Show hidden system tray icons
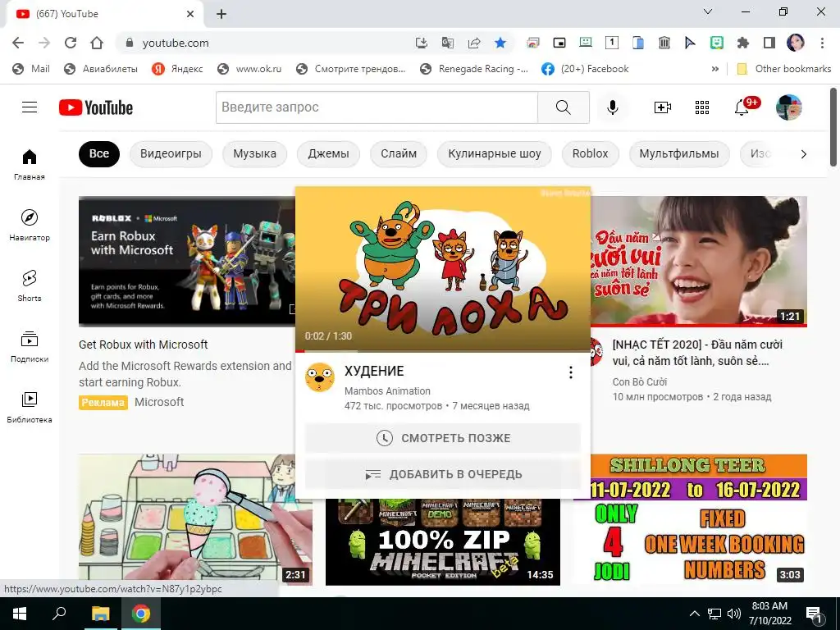 coord(694,614)
